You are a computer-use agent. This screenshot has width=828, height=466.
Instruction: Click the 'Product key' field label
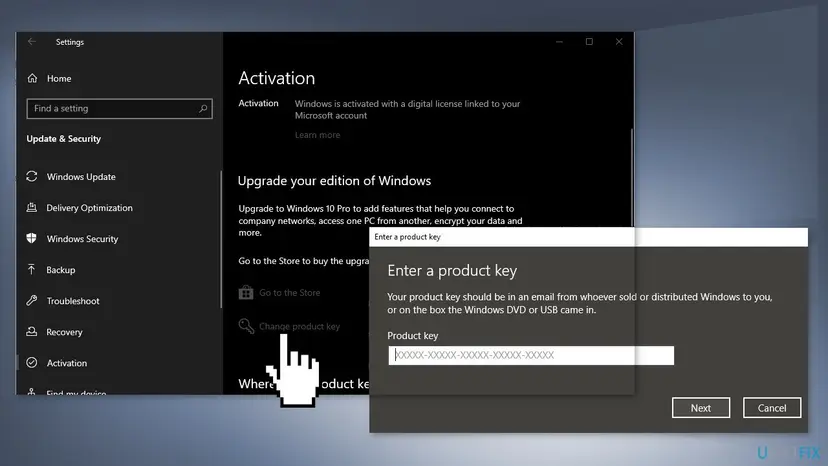point(412,335)
